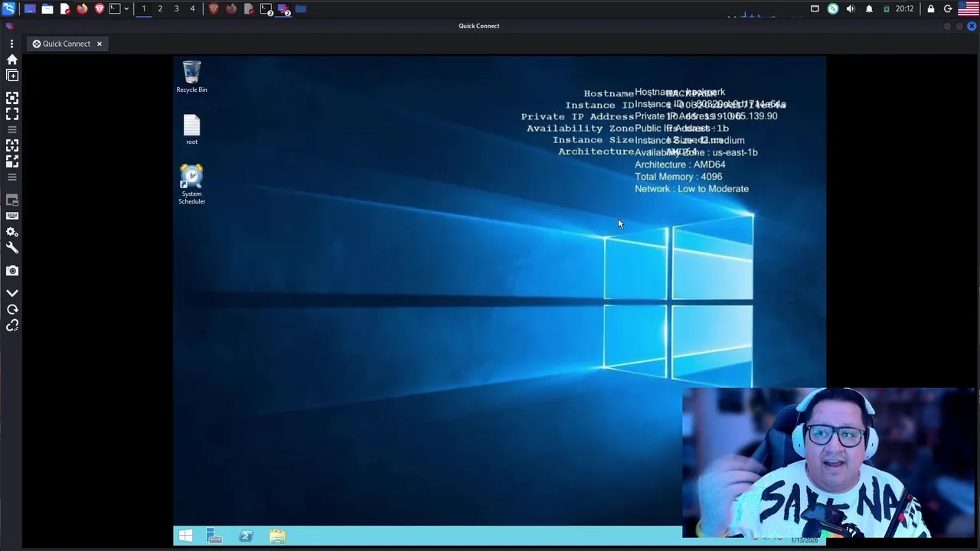
Task: Open notifications bell in system tray
Action: [869, 8]
